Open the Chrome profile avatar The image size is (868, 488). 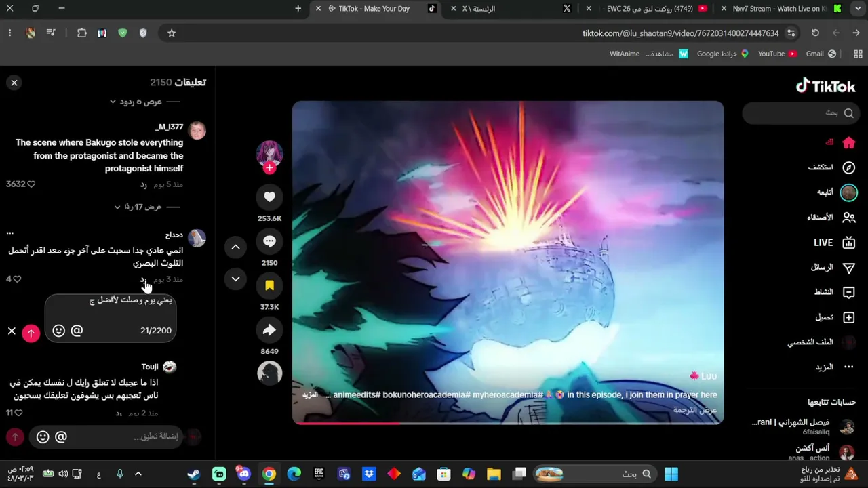coord(31,33)
